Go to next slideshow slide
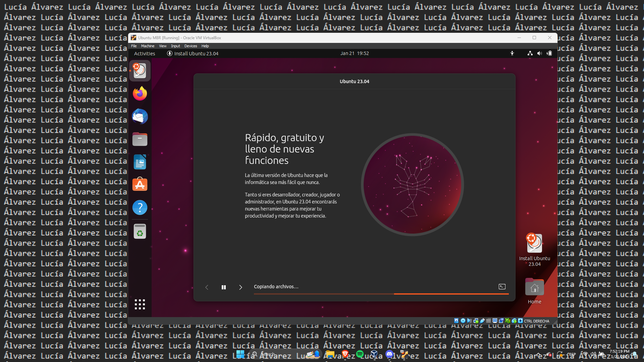This screenshot has height=362, width=644. point(240,287)
